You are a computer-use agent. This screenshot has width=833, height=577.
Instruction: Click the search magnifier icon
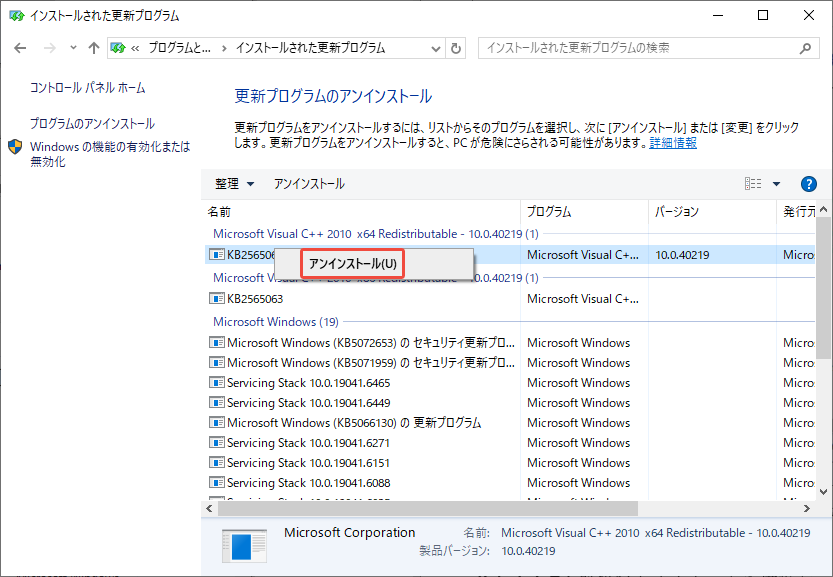point(803,47)
